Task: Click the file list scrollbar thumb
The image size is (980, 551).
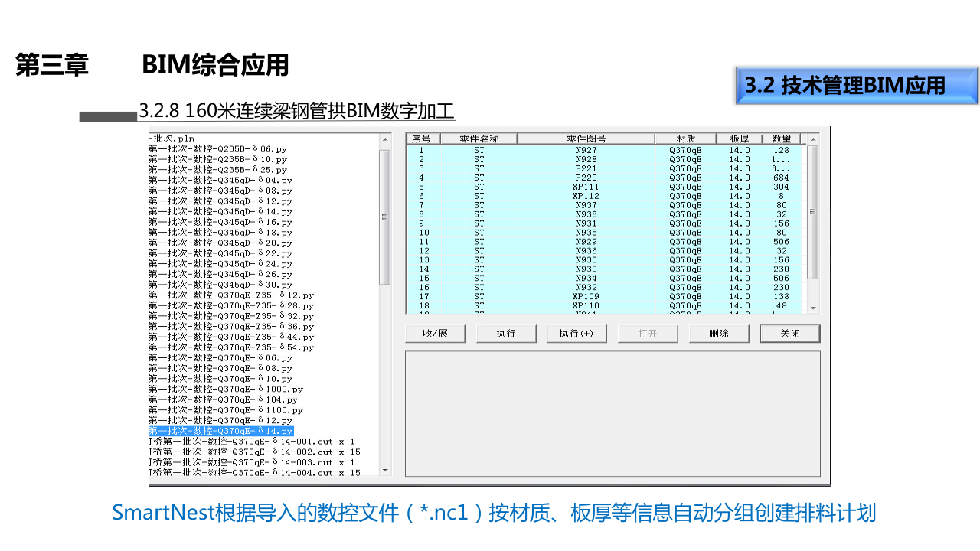Action: pos(385,217)
